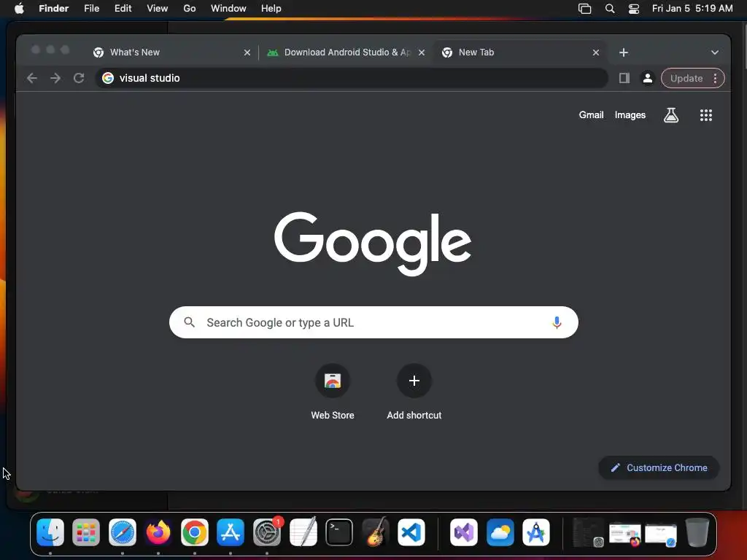Open Google Chrome from the Dock
Viewport: 747px width, 560px height.
194,532
